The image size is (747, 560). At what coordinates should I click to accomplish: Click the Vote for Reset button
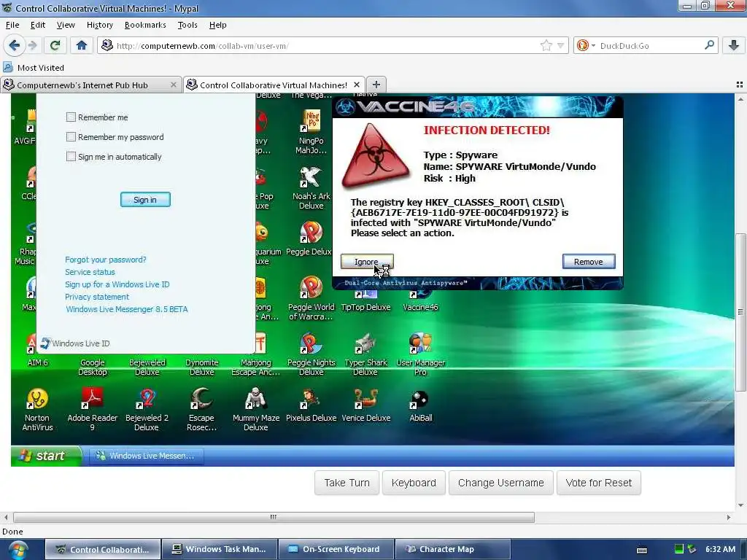598,483
